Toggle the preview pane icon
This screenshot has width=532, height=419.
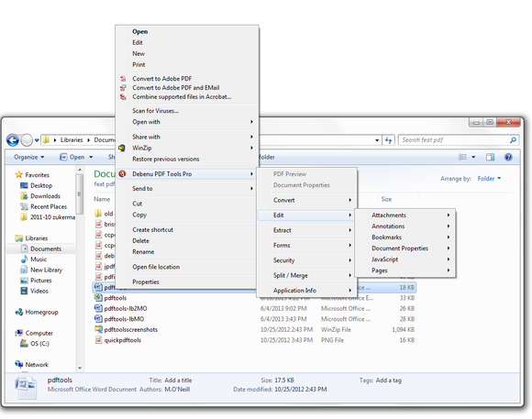coord(491,157)
